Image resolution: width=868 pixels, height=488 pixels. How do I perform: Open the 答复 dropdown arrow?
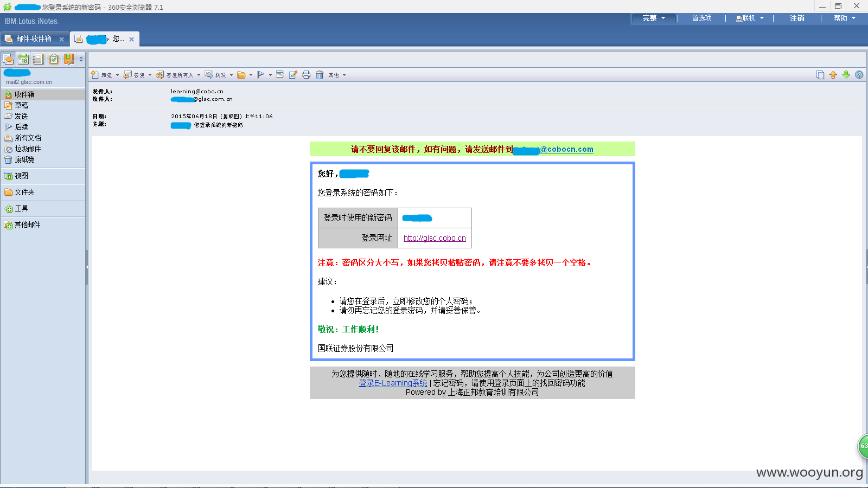(150, 75)
